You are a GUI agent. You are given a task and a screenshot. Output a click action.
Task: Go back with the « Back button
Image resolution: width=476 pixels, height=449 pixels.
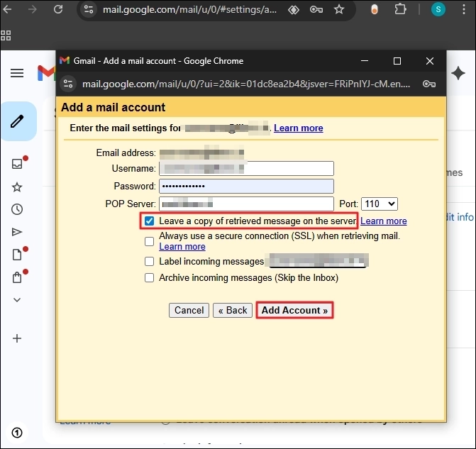pos(233,311)
